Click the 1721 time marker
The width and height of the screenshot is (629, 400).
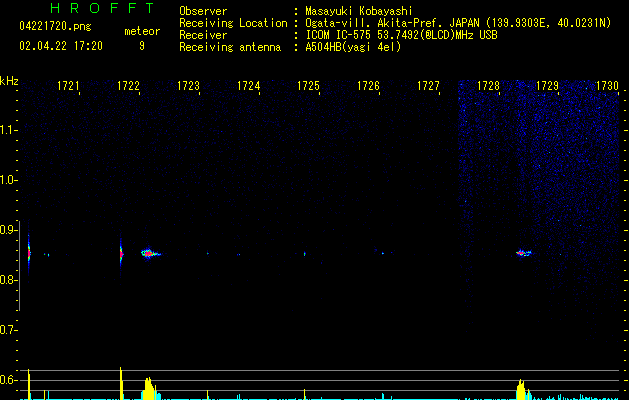point(68,86)
